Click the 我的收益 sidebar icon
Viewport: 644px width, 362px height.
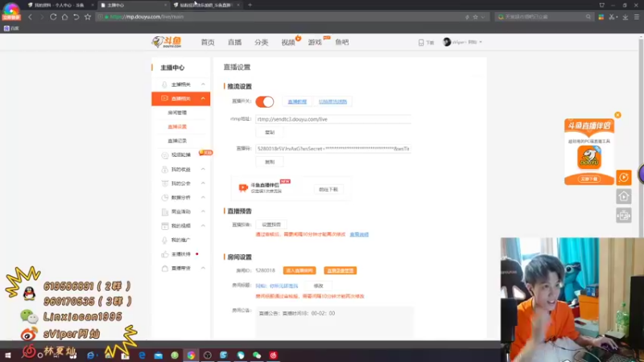(165, 170)
